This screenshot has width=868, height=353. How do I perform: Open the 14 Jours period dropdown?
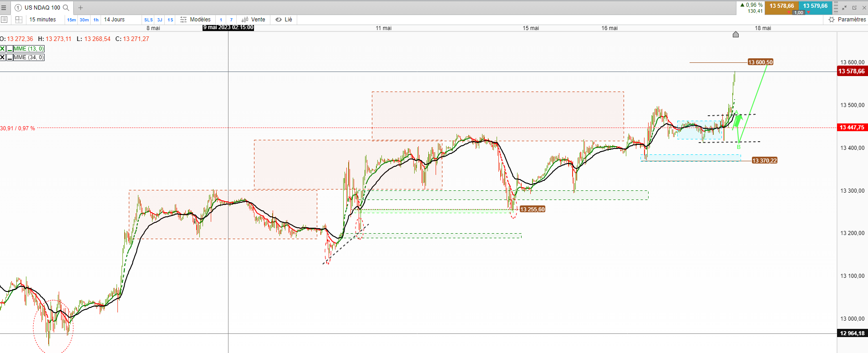pos(114,20)
